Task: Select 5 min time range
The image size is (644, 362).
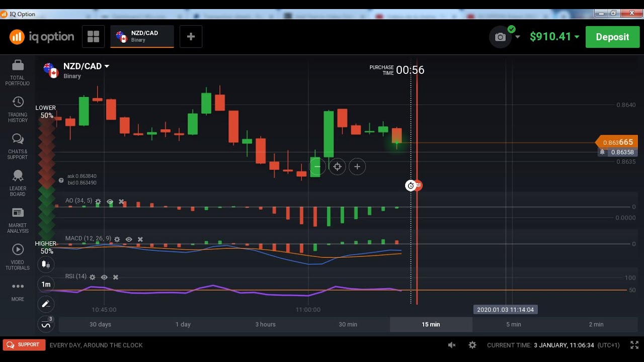Action: tap(514, 324)
